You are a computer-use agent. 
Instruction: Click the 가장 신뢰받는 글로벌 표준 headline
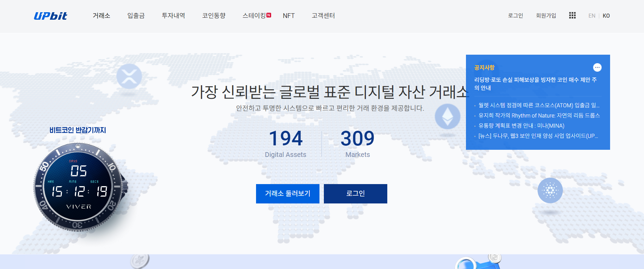(330, 92)
